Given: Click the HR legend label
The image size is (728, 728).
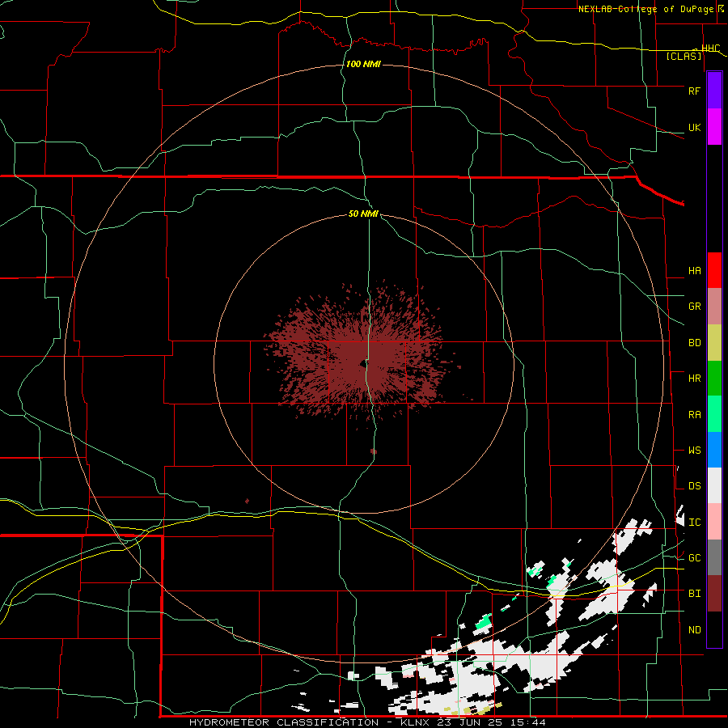Looking at the screenshot, I should click(694, 379).
